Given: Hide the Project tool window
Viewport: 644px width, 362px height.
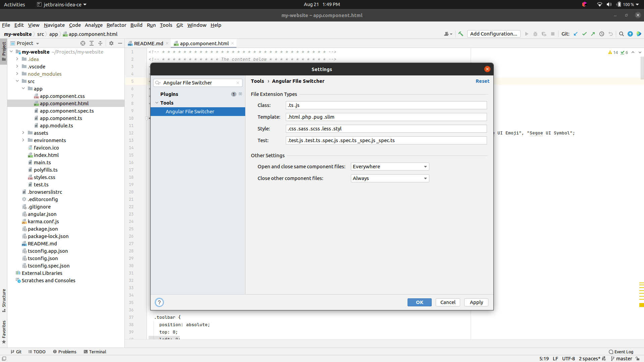Looking at the screenshot, I should [x=120, y=43].
